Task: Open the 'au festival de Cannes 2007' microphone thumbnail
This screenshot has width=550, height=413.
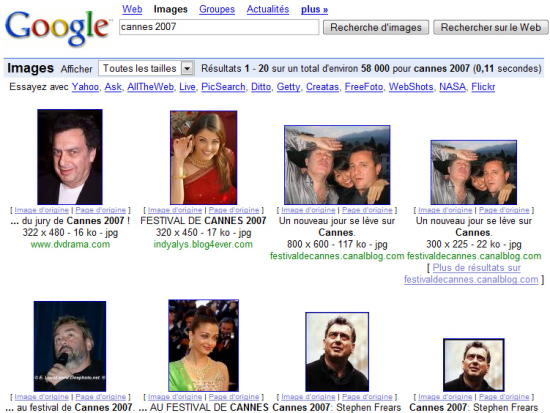Action: point(70,346)
